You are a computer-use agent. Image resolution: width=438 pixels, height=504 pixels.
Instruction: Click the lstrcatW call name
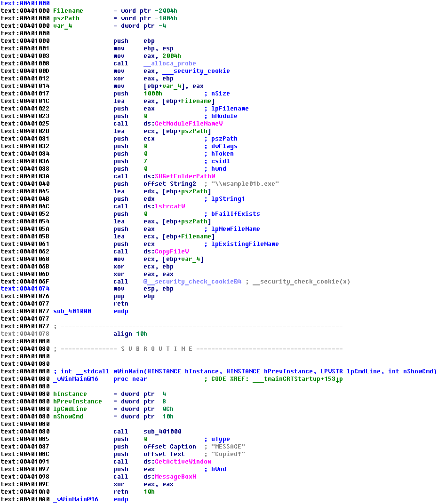click(x=170, y=206)
